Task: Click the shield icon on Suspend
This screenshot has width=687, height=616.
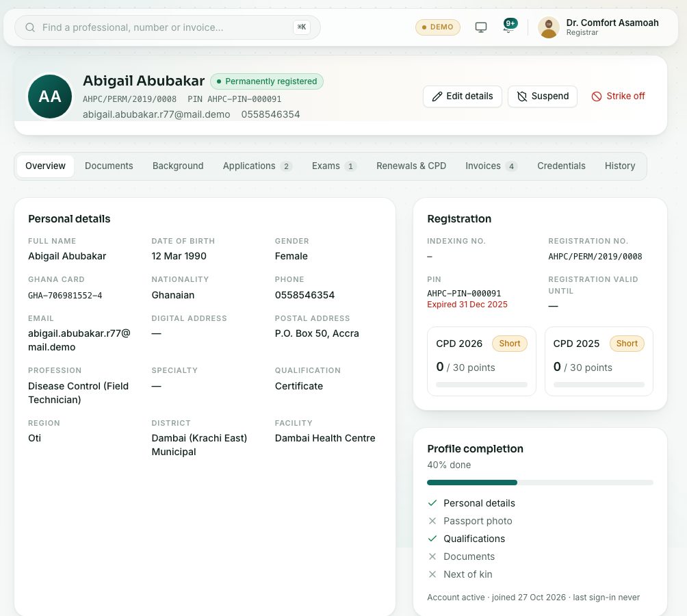Action: [522, 97]
